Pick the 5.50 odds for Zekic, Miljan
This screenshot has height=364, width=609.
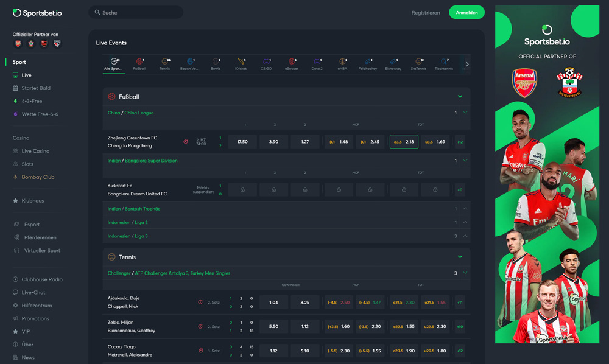274,326
